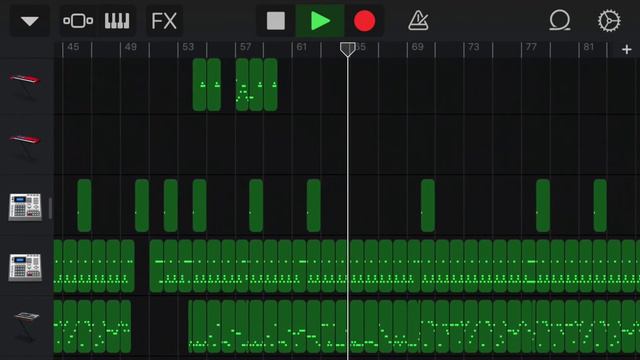Toggle the metronome
640x360 pixels.
coord(418,20)
